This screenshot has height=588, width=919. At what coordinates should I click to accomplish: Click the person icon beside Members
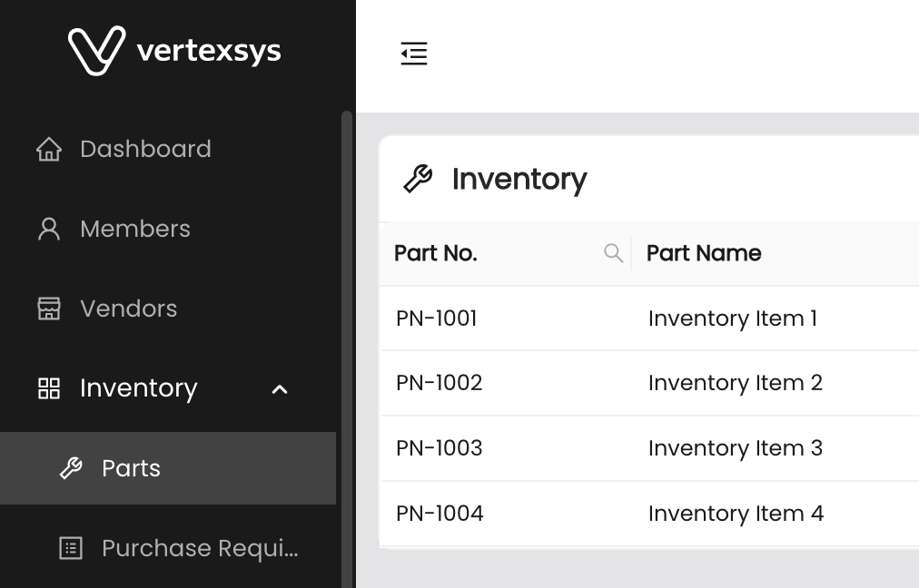click(x=47, y=228)
